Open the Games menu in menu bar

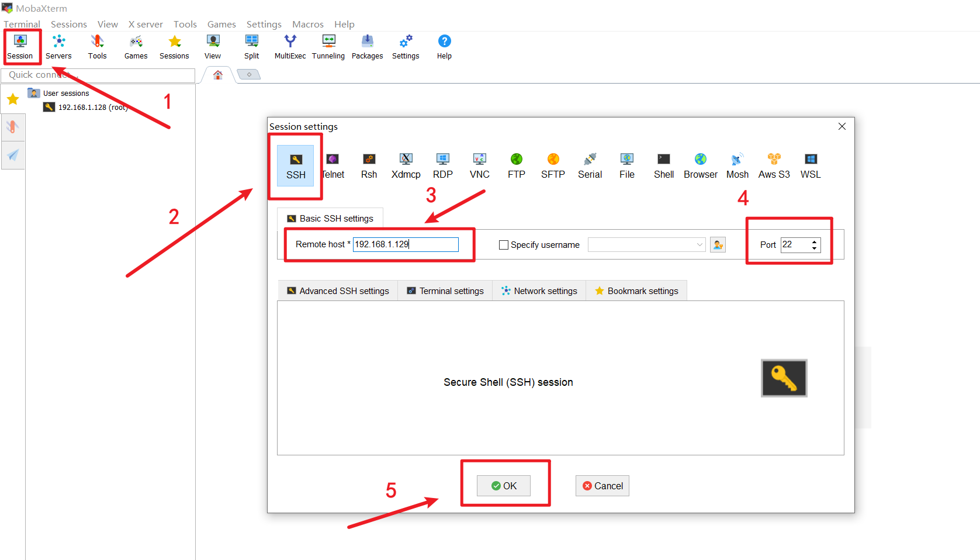point(221,25)
